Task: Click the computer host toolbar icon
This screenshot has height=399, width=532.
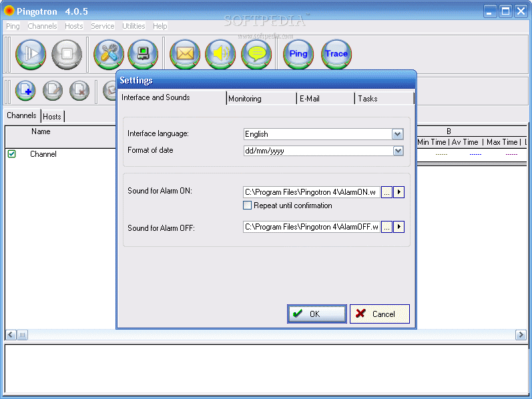Action: pyautogui.click(x=143, y=54)
